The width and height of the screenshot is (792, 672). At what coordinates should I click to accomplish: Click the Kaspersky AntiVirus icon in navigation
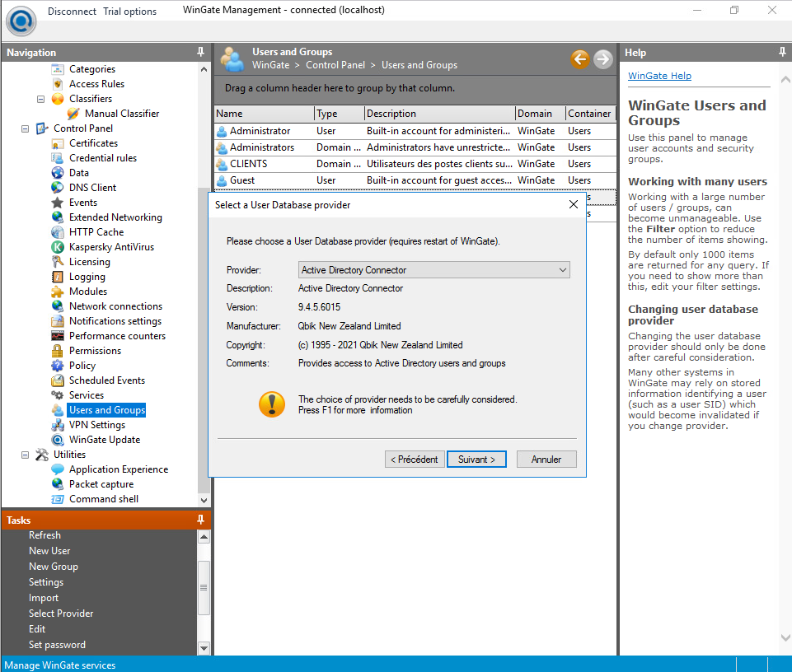point(57,247)
